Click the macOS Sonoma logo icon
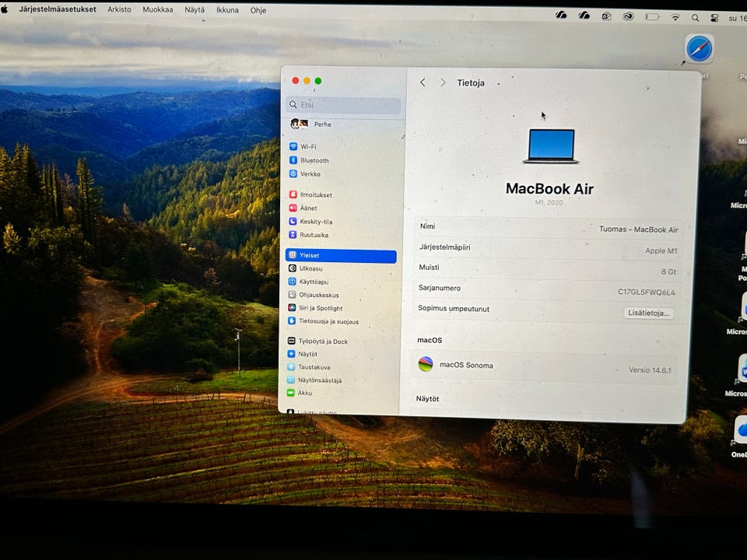747x560 pixels. [x=426, y=364]
